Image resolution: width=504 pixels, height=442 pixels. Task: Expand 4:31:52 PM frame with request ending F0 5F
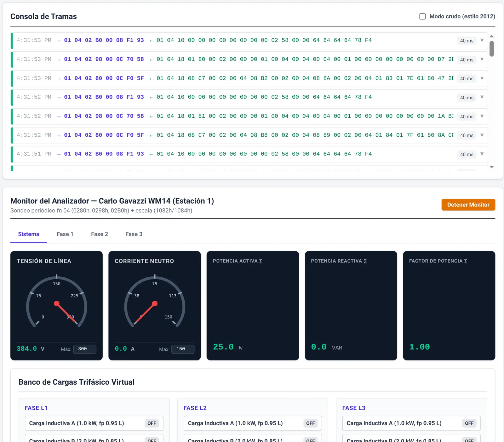(482, 135)
